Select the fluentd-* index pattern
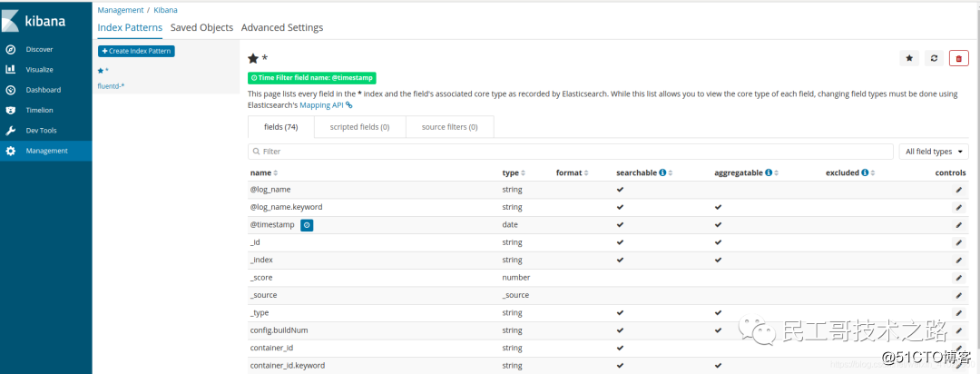This screenshot has width=980, height=374. pos(111,85)
